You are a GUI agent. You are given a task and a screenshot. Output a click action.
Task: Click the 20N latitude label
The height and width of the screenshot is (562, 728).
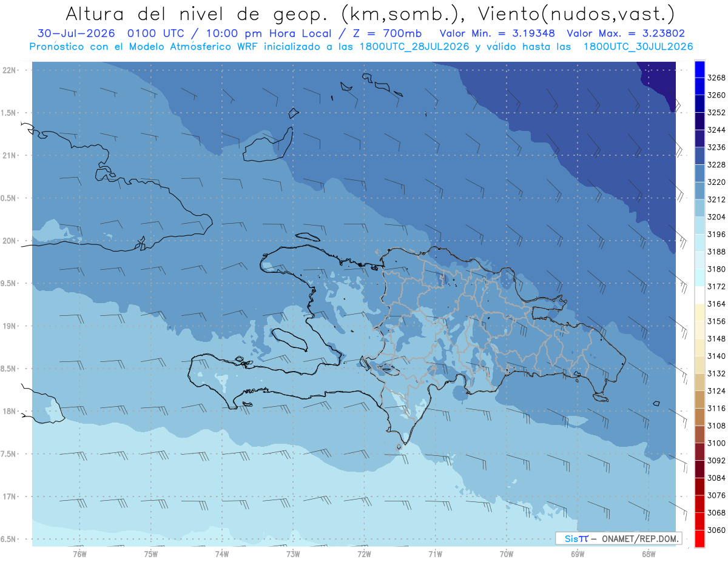[x=9, y=241]
